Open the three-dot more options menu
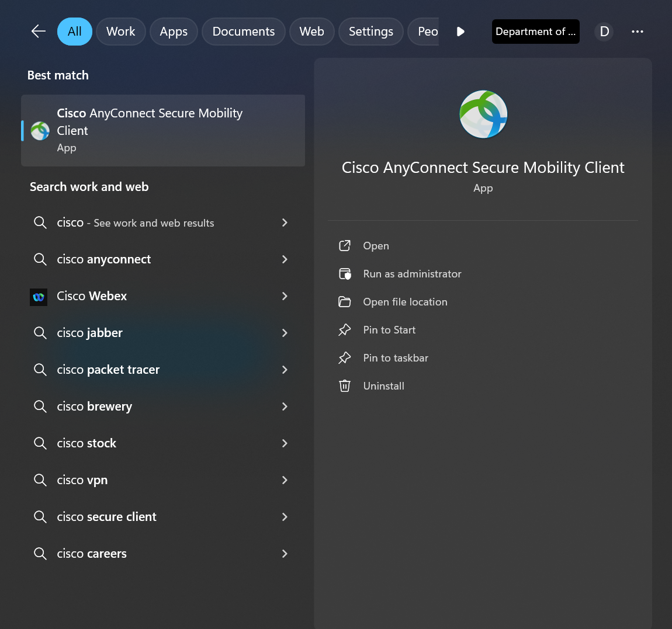The image size is (672, 629). click(x=638, y=32)
